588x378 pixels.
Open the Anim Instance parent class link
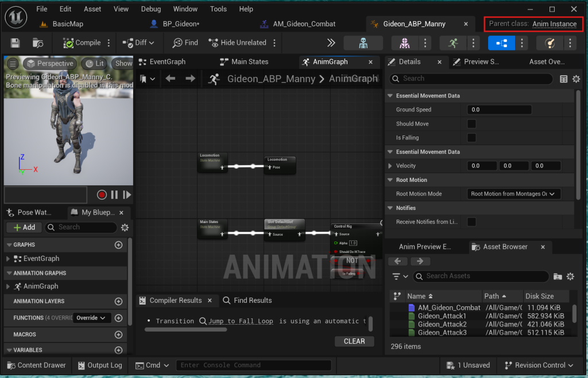[x=554, y=24]
